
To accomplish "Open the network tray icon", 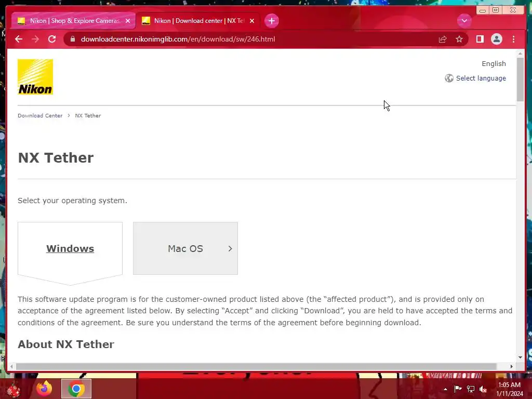I will coord(471,389).
